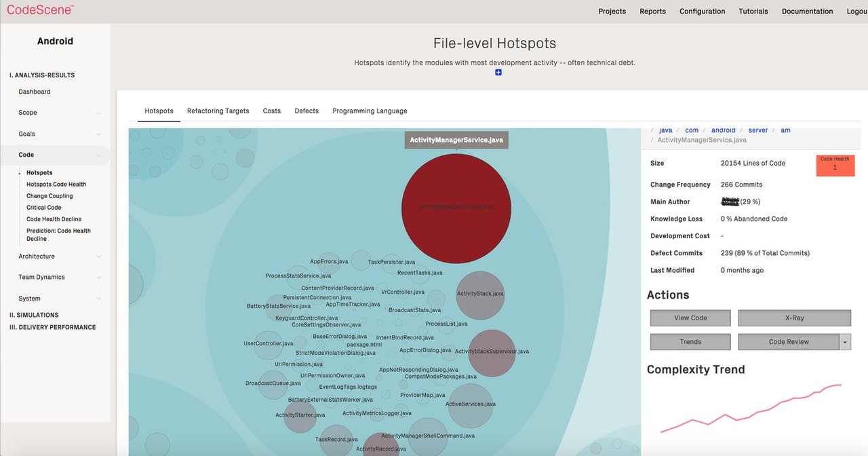The width and height of the screenshot is (868, 456).
Task: Click the ProviderMap.java label
Action: [422, 396]
